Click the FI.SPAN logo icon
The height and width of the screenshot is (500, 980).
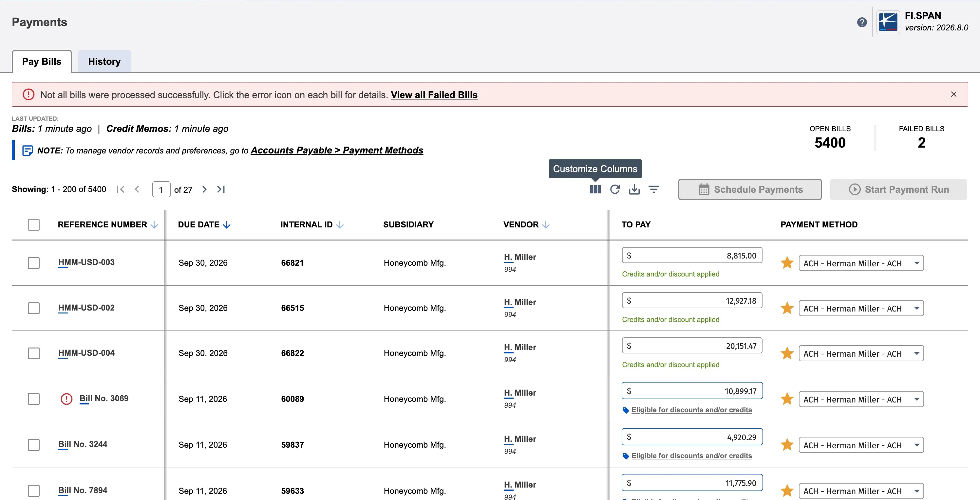pos(888,23)
